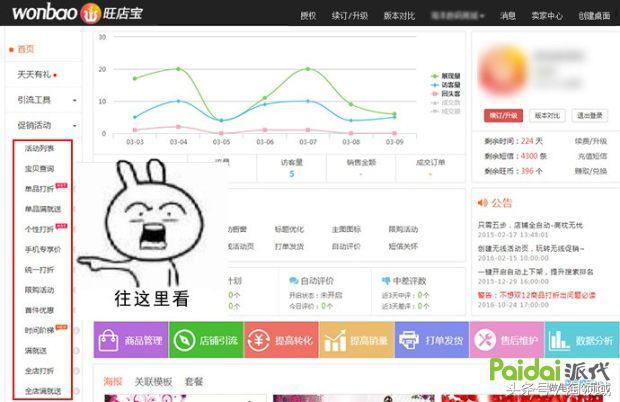The image size is (620, 402).
Task: Select the circle beside 全店打折 in the sidebar
Action: coord(76,371)
